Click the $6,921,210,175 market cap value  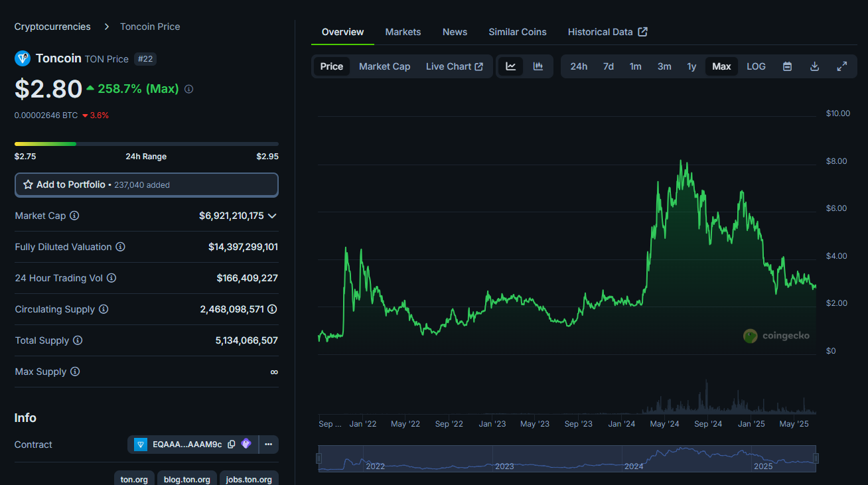coord(232,216)
